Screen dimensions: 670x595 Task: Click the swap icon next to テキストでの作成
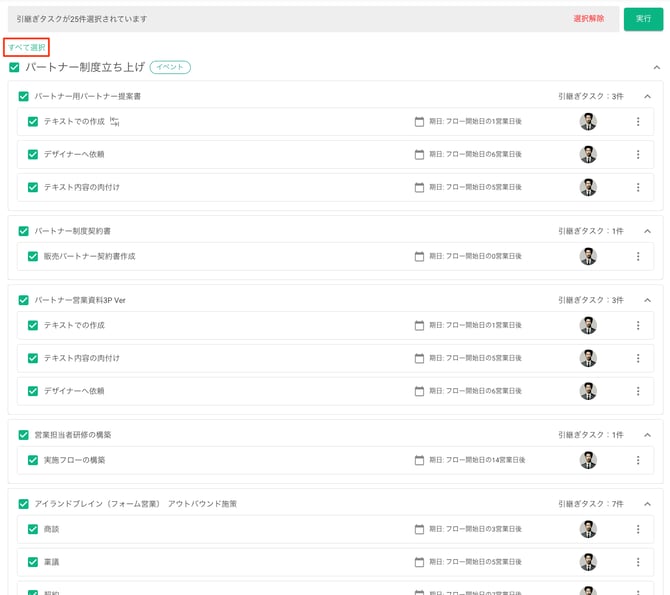[x=115, y=121]
